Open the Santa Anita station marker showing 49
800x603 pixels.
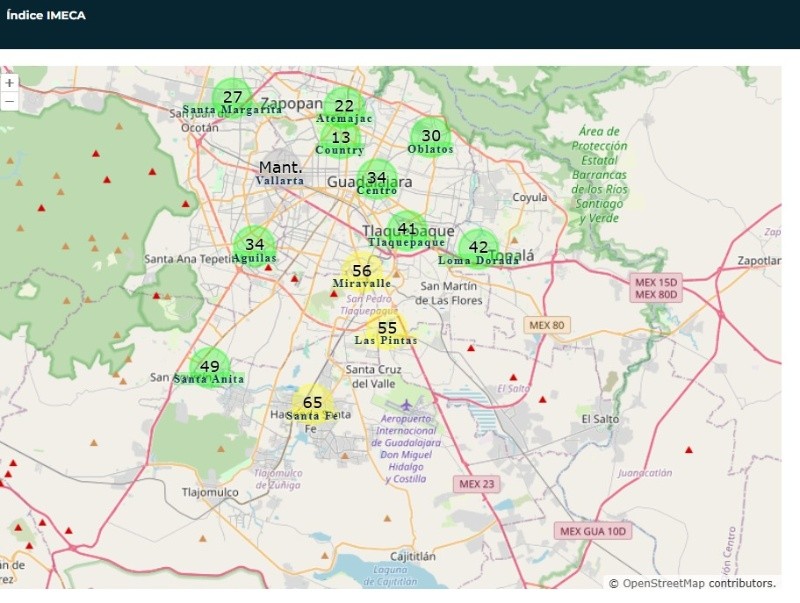point(210,367)
